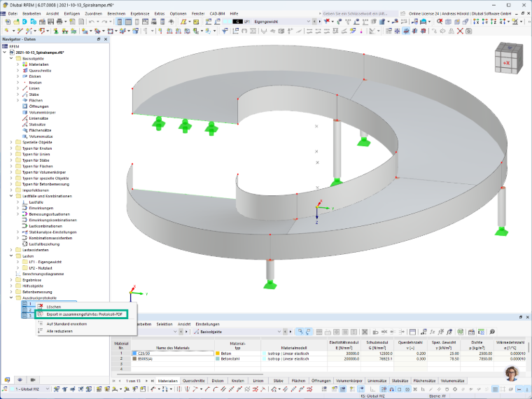
Task: Click the navigator panel toggle icon in toolbar
Action: [x=120, y=22]
